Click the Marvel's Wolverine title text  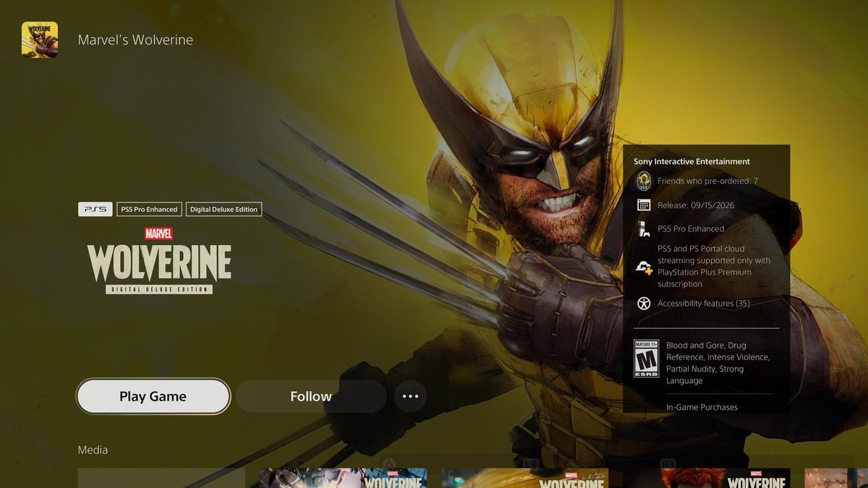pyautogui.click(x=135, y=40)
